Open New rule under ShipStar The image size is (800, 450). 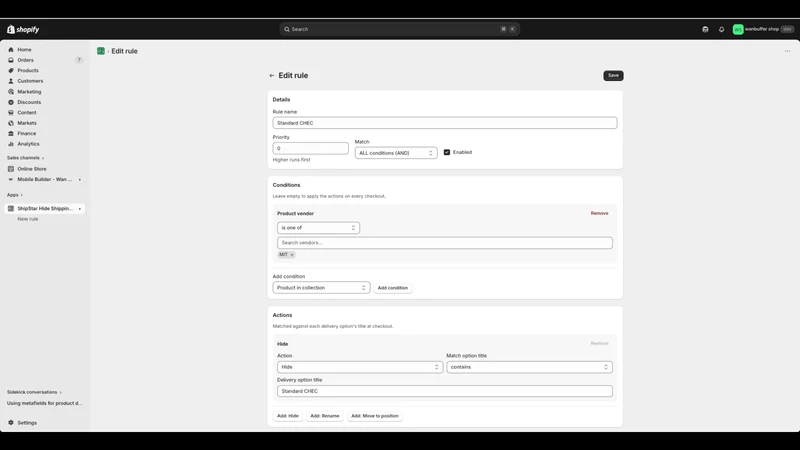point(28,219)
